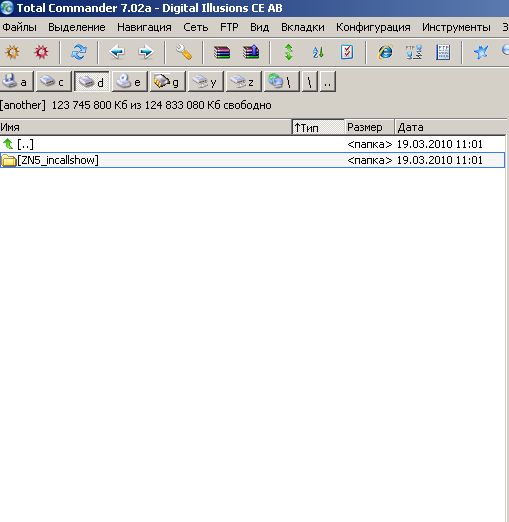Viewport: 509px width, 522px height.
Task: Sort by the Размер column header
Action: pyautogui.click(x=370, y=127)
